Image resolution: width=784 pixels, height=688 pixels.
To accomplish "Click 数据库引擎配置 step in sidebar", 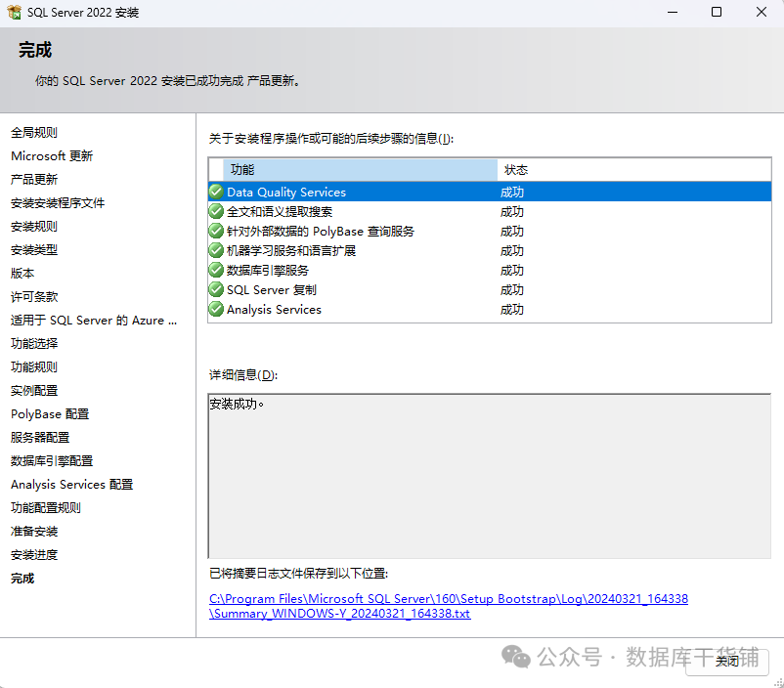I will [52, 461].
